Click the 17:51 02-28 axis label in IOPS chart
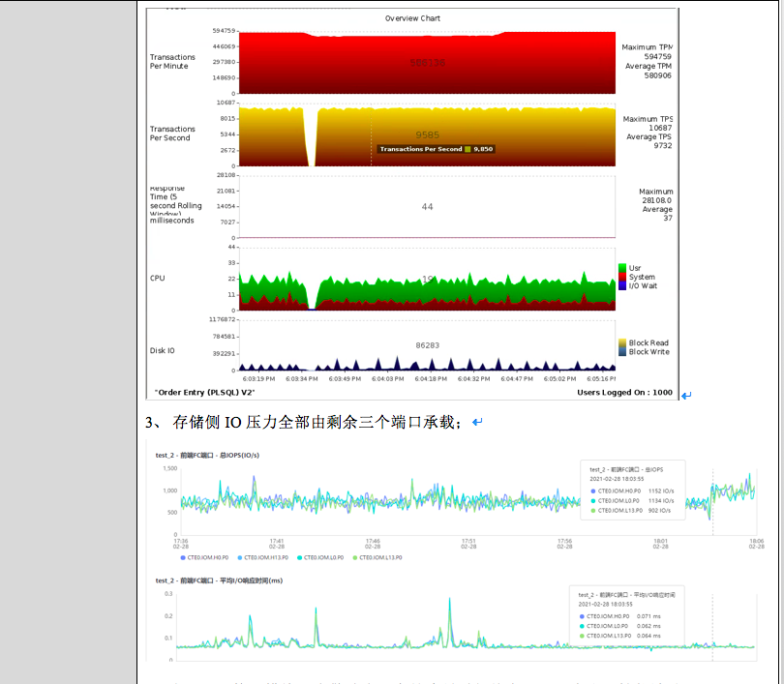 click(468, 544)
